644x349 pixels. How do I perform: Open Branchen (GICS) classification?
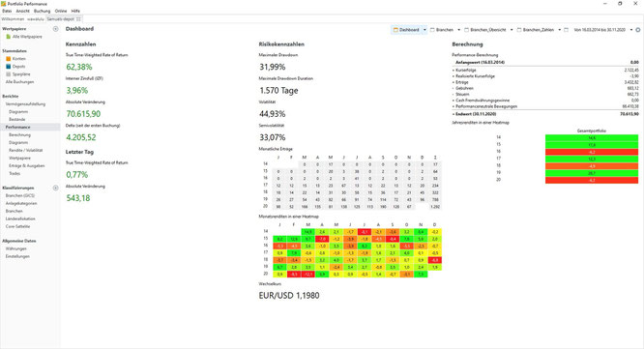[x=20, y=195]
